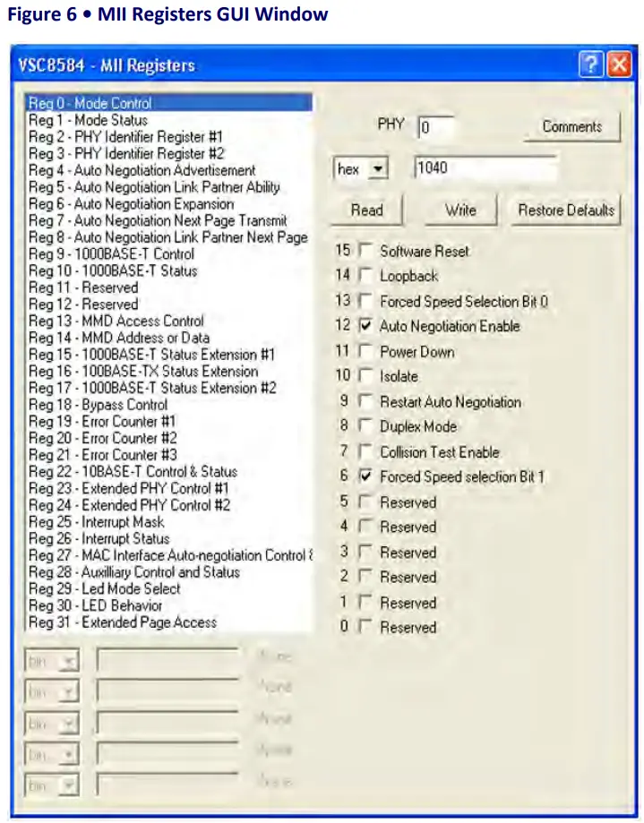The width and height of the screenshot is (644, 823).
Task: Click the register value field showing 1040
Action: coord(485,168)
